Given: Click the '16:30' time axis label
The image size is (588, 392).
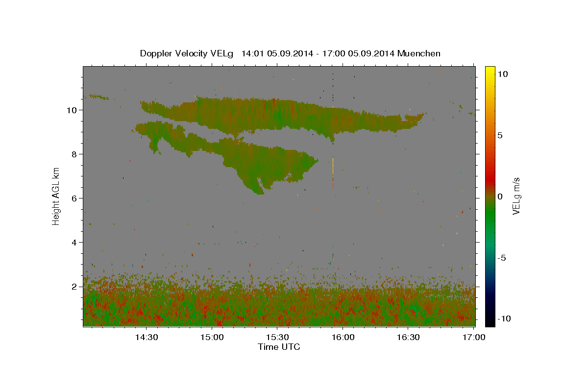Looking at the screenshot, I should [x=408, y=337].
